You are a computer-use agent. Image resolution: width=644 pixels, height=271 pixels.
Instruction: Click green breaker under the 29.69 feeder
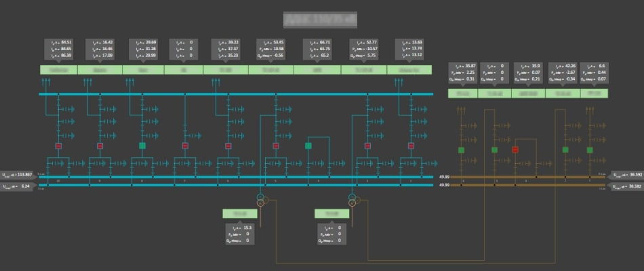[x=142, y=146]
